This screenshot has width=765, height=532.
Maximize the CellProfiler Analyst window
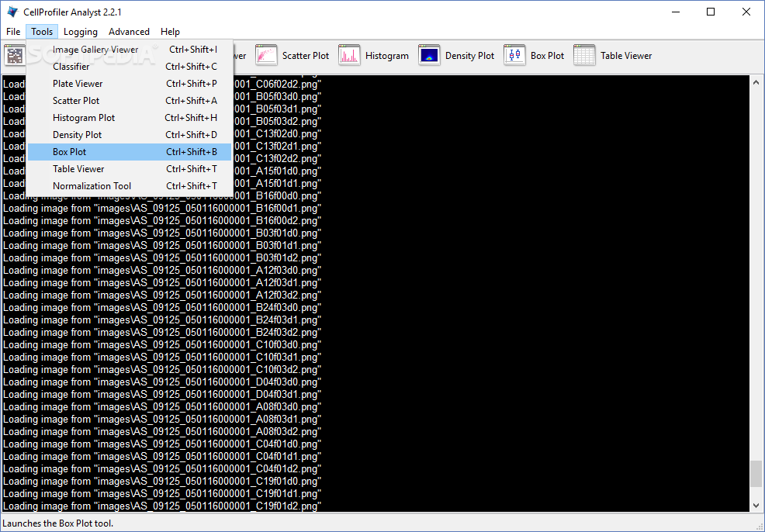[711, 12]
